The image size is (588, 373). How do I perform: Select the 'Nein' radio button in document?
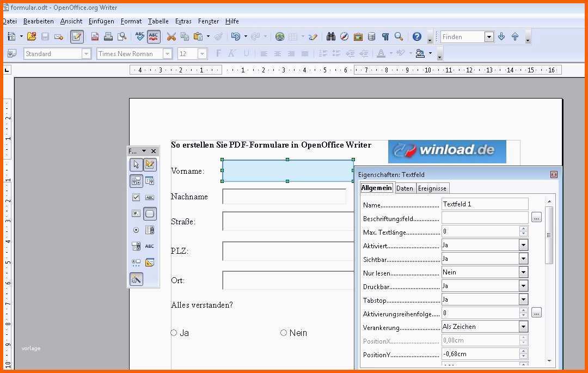(284, 333)
